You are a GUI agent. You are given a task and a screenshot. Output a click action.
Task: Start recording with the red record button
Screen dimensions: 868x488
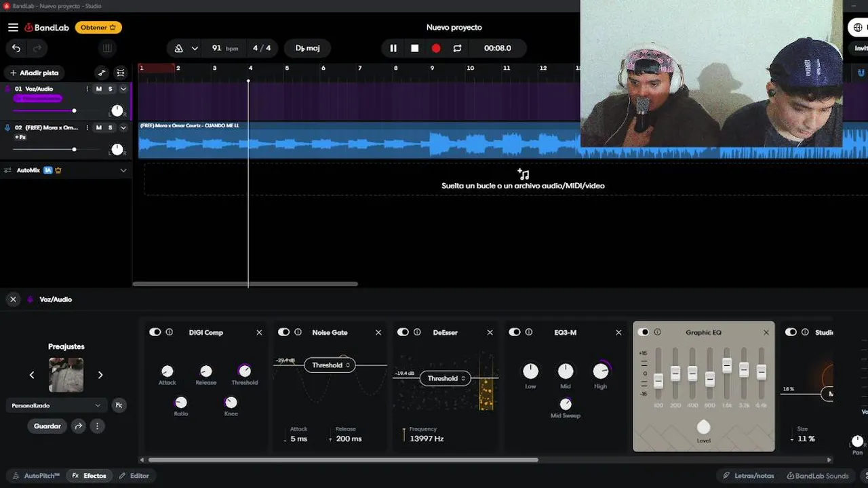coord(436,48)
